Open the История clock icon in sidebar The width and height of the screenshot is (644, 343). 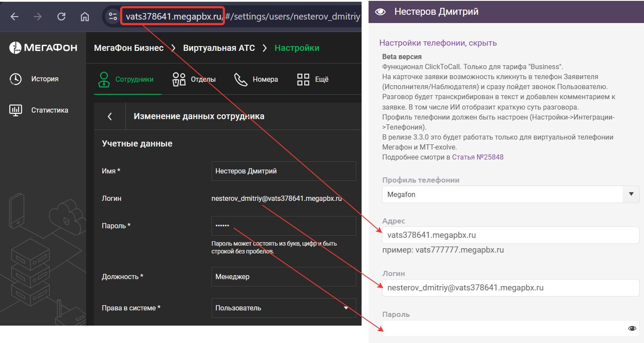[x=16, y=79]
